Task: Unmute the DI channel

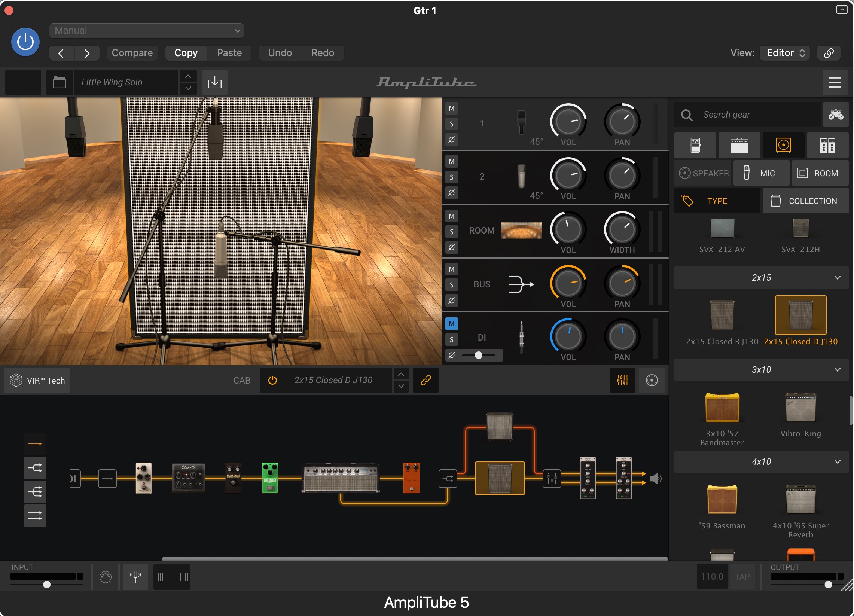Action: tap(451, 324)
